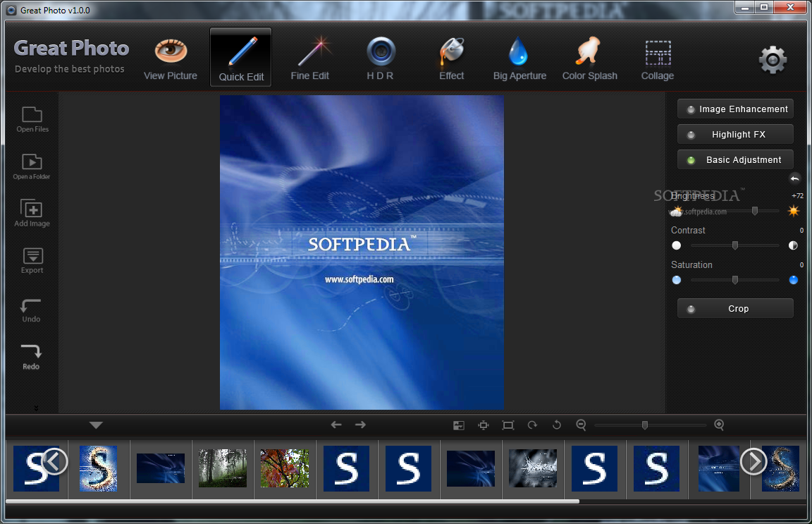Viewport: 812px width, 524px height.
Task: Select the HDR lens tool
Action: [381, 59]
